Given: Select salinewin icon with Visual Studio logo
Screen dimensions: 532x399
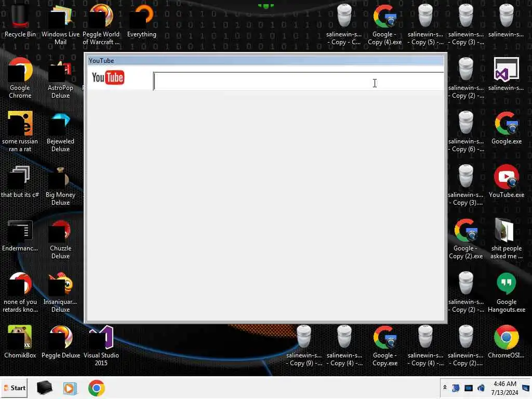Looking at the screenshot, I should 506,74.
